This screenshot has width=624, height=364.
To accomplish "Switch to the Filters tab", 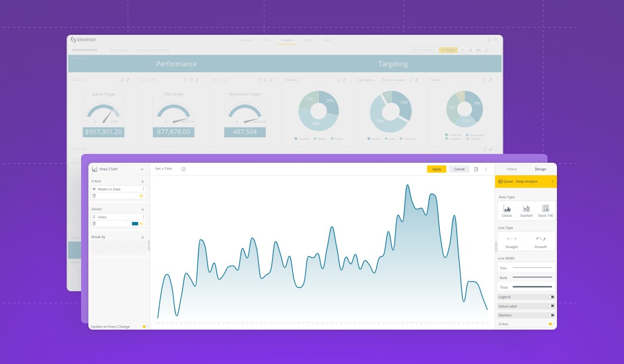I will click(512, 169).
